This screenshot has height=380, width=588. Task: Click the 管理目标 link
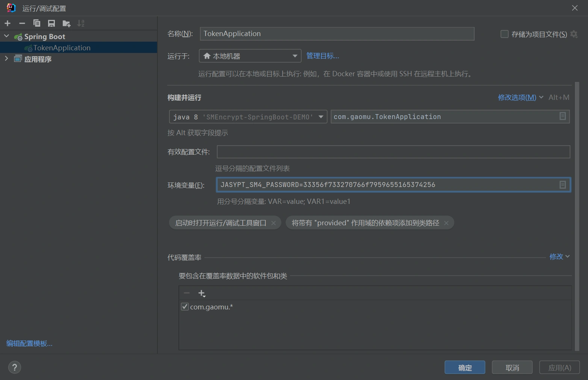tap(322, 56)
